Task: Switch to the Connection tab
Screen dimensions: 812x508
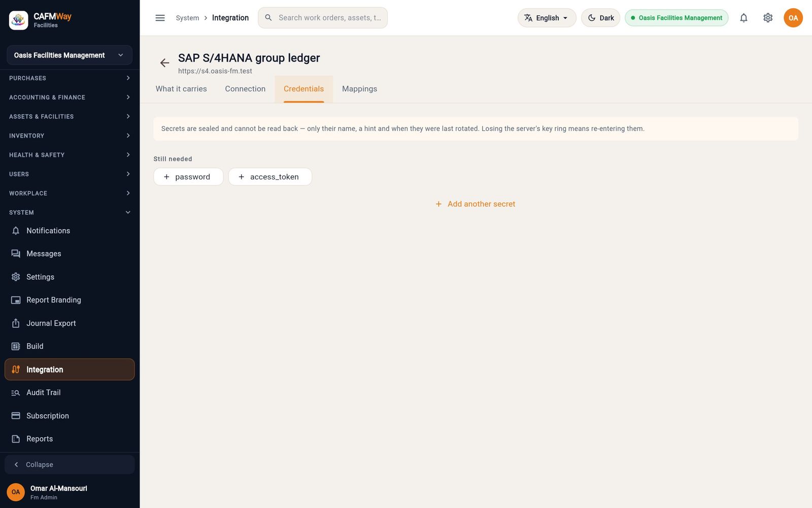Action: click(x=245, y=89)
